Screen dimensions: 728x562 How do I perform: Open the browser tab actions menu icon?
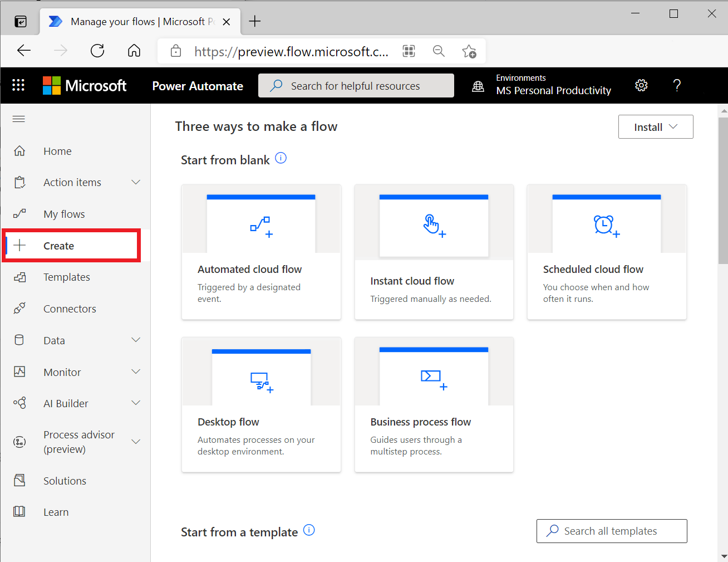point(21,22)
